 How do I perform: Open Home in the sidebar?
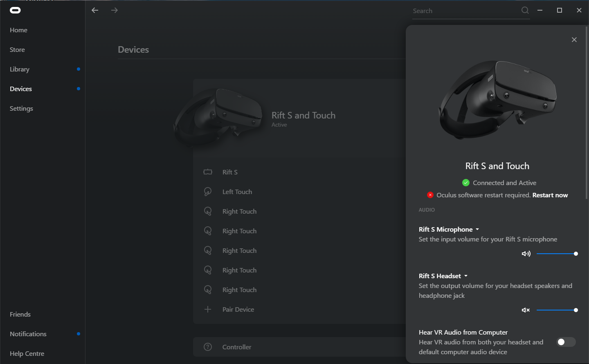pyautogui.click(x=18, y=30)
